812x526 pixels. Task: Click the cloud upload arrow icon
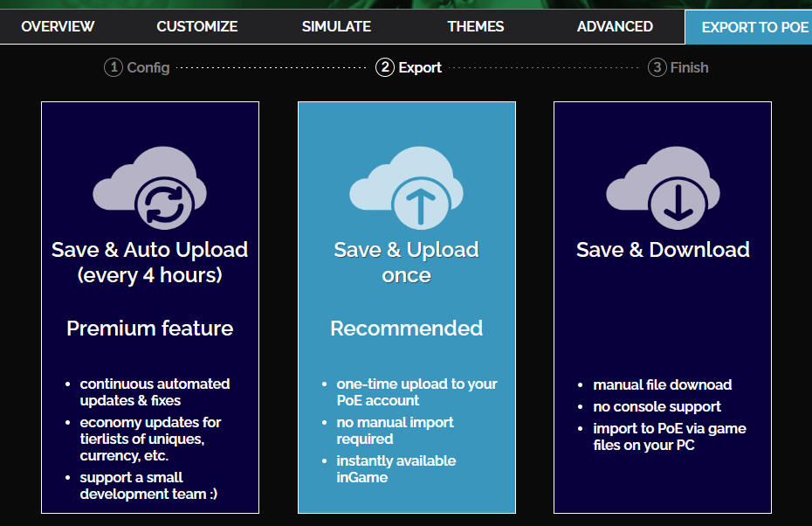tap(407, 188)
